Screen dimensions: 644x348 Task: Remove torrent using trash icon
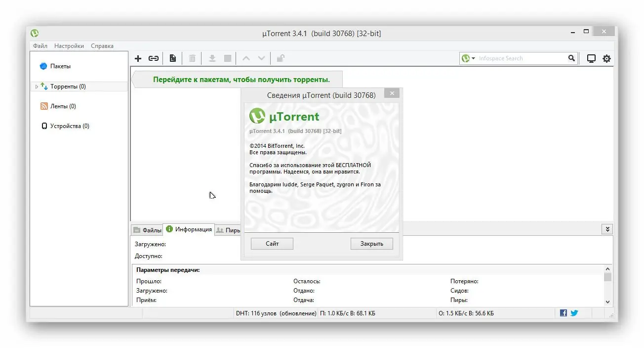click(x=192, y=58)
